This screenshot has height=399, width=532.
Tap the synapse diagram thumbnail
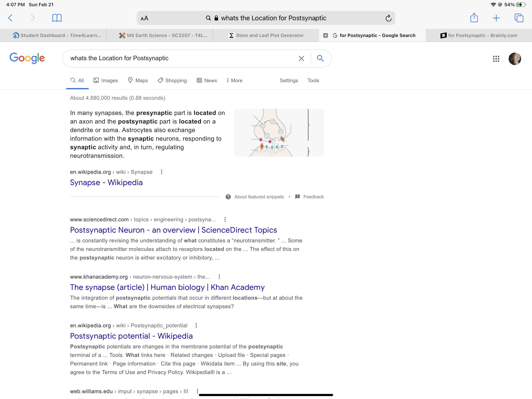pyautogui.click(x=279, y=133)
